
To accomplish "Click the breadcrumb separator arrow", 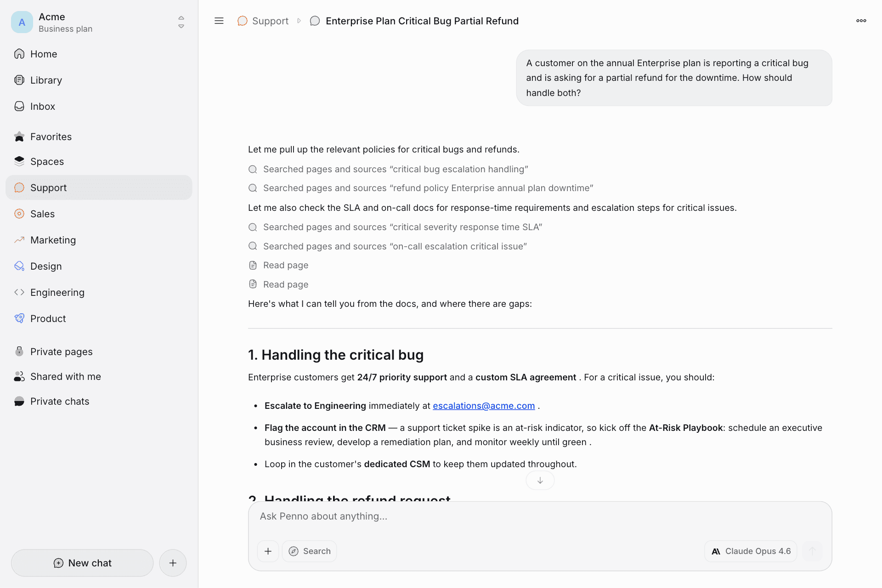I will pyautogui.click(x=299, y=21).
